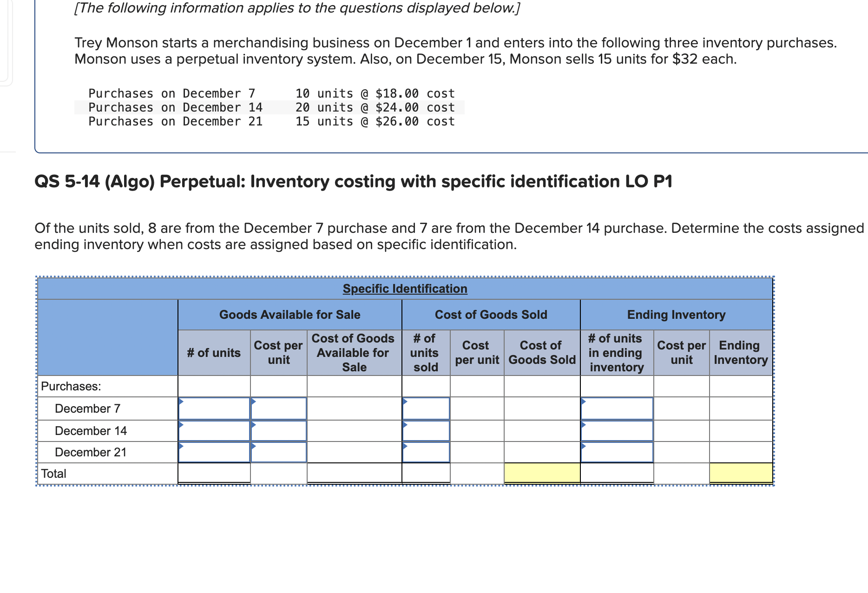Click December 14 Cost of Goods Sold cell
Viewport: 868px width, 593px height.
click(542, 431)
